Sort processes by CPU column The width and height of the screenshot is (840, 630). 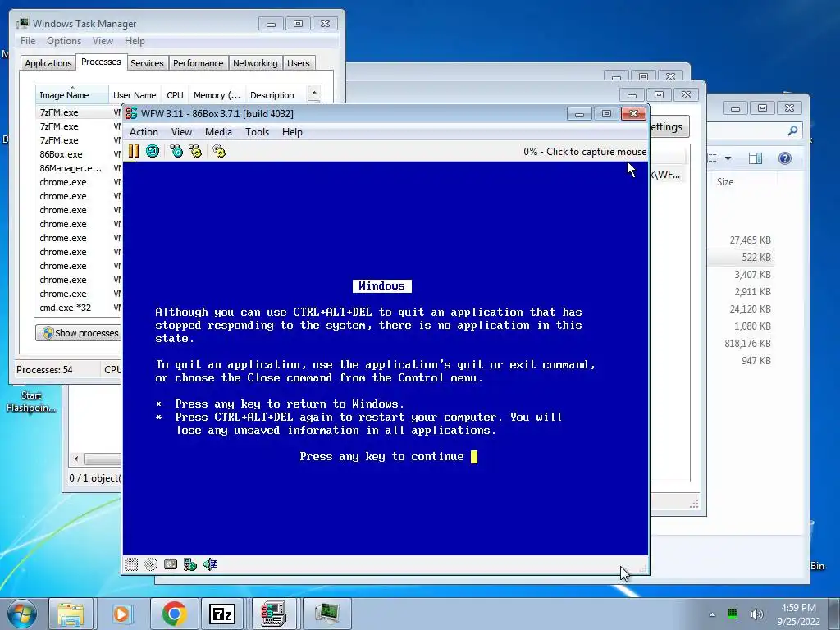point(176,95)
